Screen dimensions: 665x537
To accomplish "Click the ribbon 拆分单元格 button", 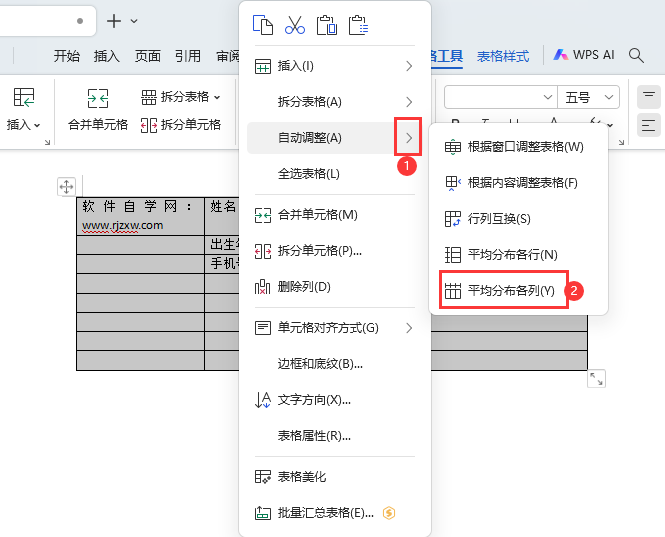I will point(181,125).
